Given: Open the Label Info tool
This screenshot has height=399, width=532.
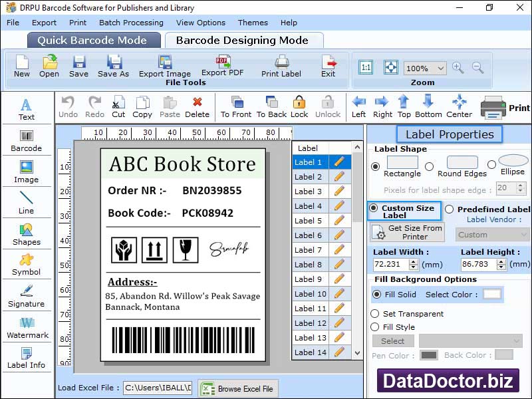Looking at the screenshot, I should (x=27, y=358).
